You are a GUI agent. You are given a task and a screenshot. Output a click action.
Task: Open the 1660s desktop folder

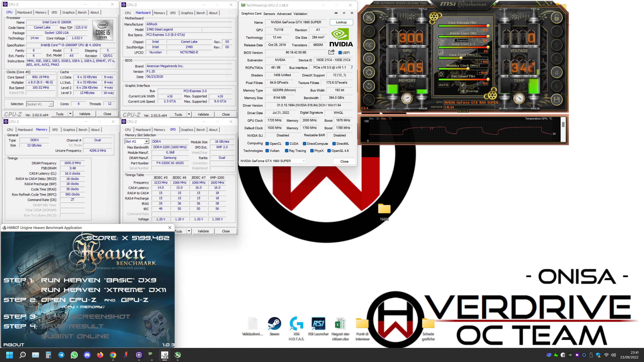(x=384, y=212)
